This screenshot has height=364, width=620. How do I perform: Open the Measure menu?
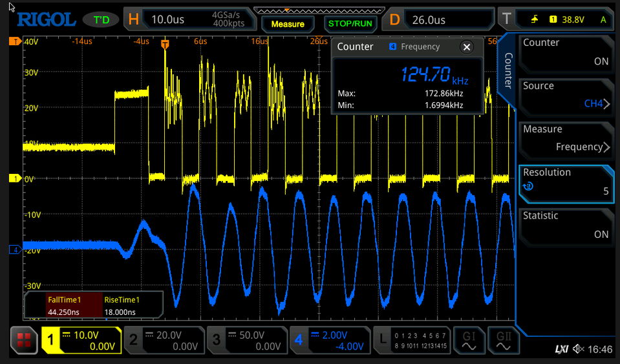coord(288,24)
